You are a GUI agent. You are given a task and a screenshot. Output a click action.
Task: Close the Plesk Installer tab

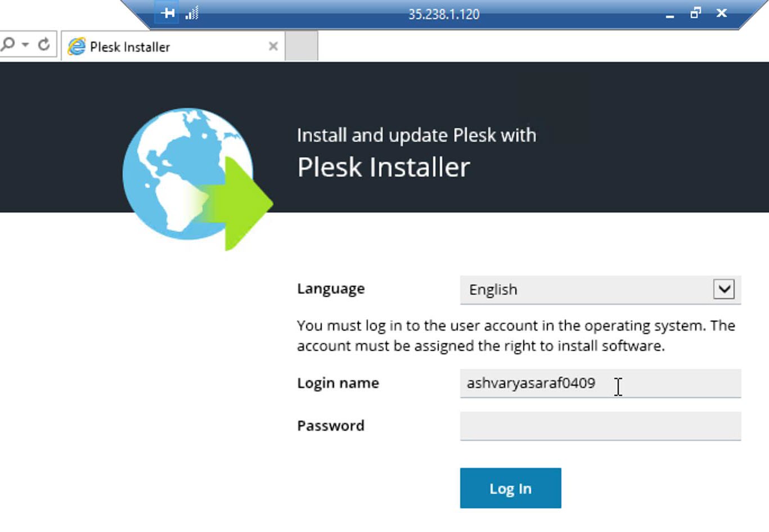pyautogui.click(x=273, y=46)
